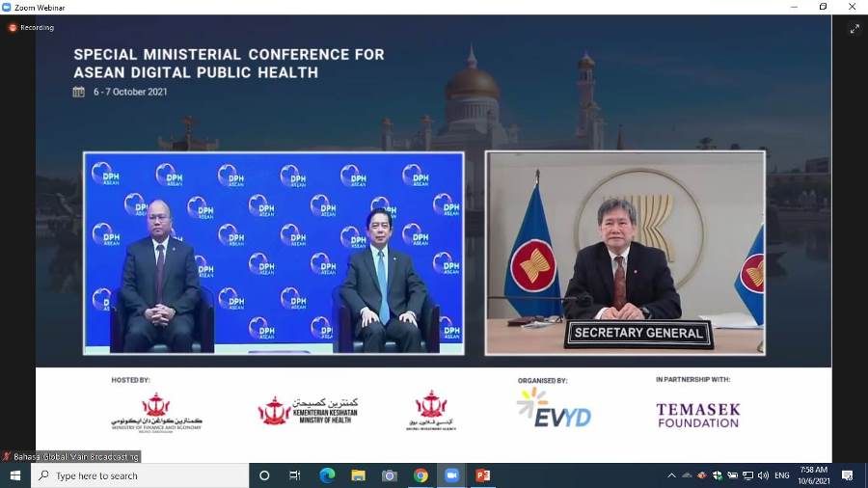Open File Explorer from the taskbar
Screen dimensions: 868x488
[x=358, y=475]
